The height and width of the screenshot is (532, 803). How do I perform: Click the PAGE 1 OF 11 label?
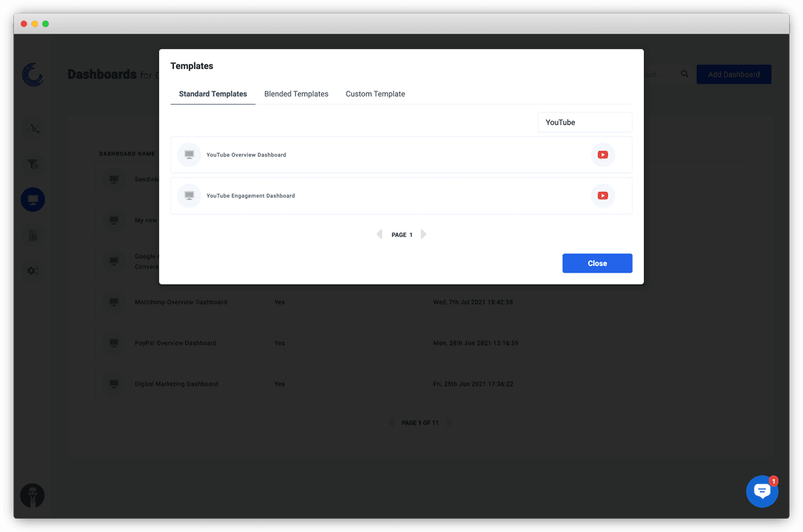click(x=420, y=423)
